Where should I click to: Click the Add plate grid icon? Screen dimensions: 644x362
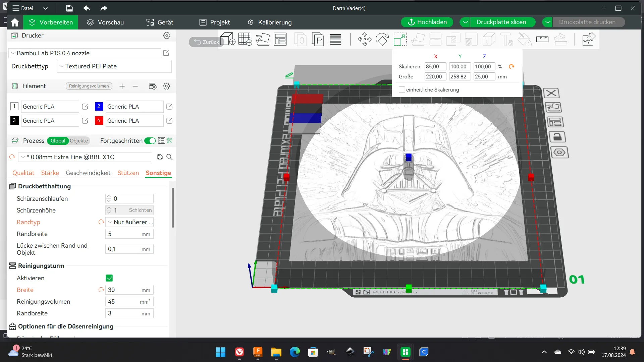coord(245,39)
